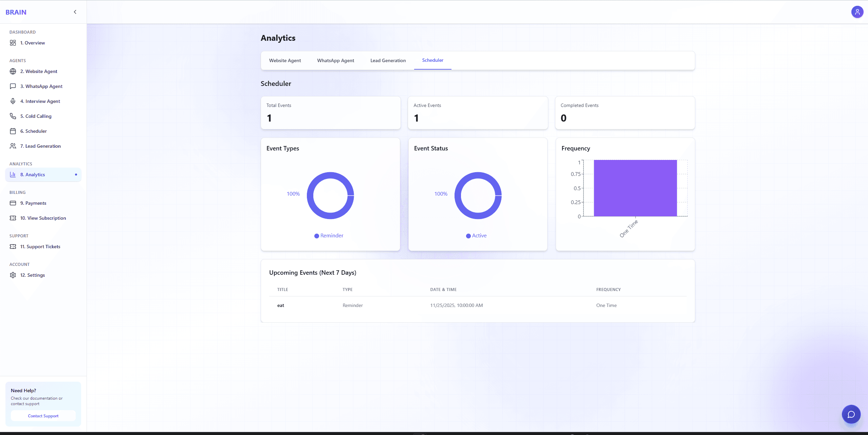Image resolution: width=868 pixels, height=435 pixels.
Task: Open 4. Interview Agent sidebar item
Action: point(43,101)
